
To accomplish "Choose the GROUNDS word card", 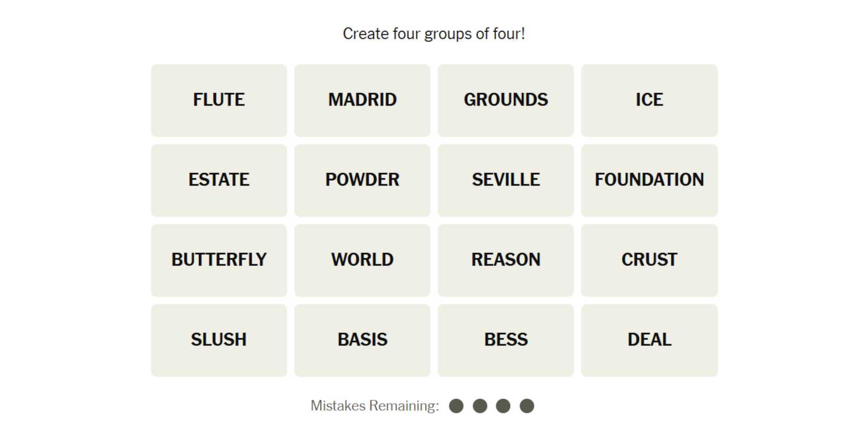I will click(506, 100).
